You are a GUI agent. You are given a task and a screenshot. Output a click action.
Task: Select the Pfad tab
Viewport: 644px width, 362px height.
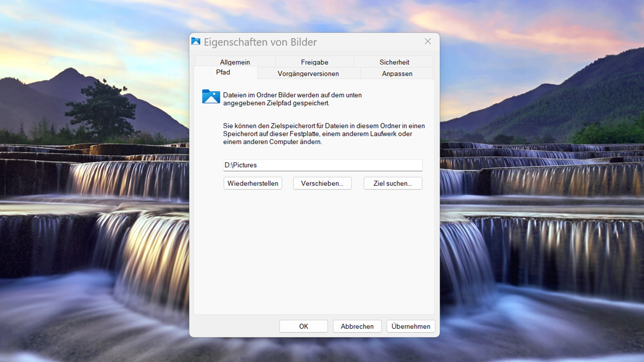(223, 72)
